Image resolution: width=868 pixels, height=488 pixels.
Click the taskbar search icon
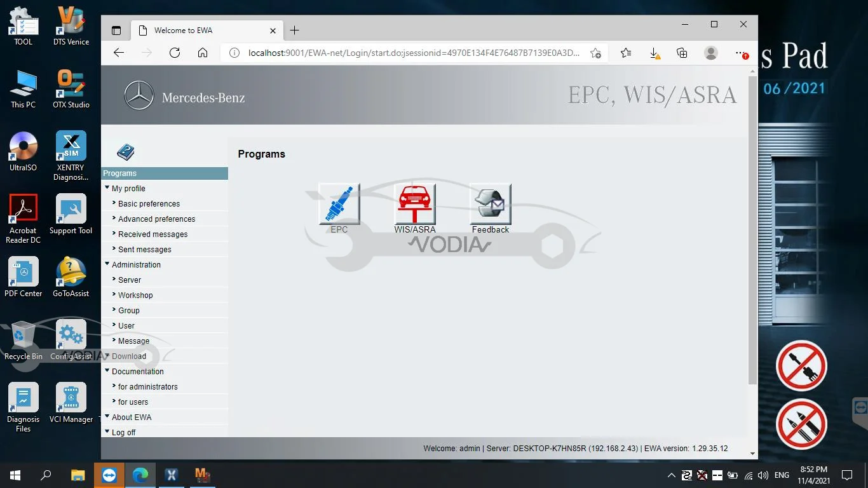(46, 475)
